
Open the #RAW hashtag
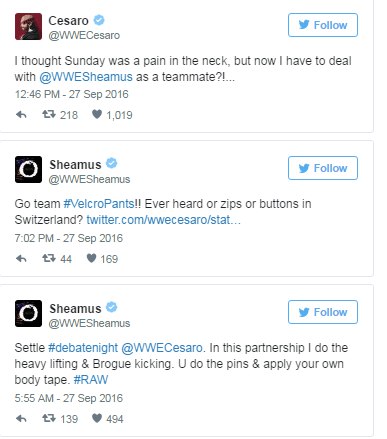[91, 380]
